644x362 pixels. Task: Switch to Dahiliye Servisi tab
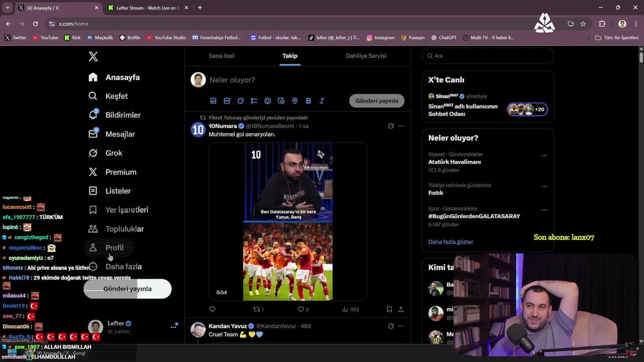[x=366, y=56]
